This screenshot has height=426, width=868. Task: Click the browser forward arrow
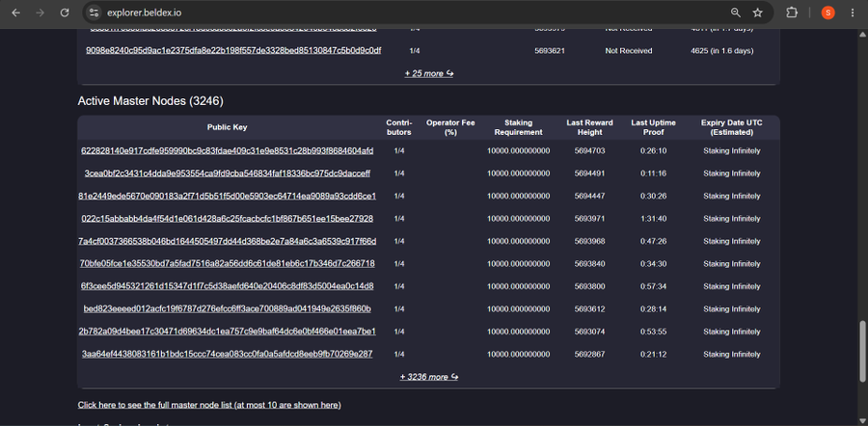(x=40, y=13)
